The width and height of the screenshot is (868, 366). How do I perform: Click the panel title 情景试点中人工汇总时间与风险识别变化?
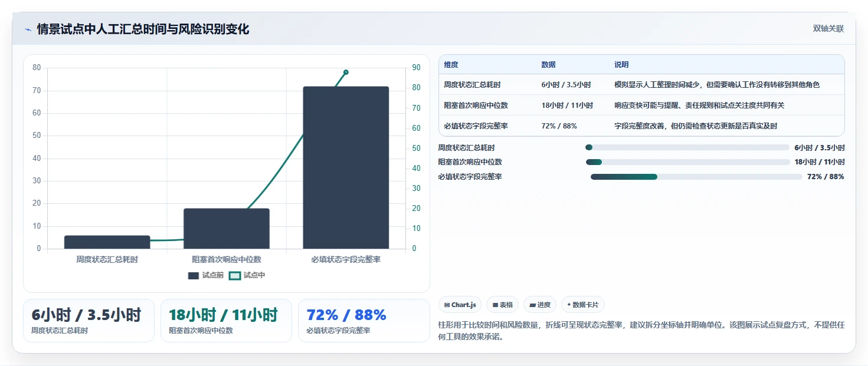[x=143, y=29]
